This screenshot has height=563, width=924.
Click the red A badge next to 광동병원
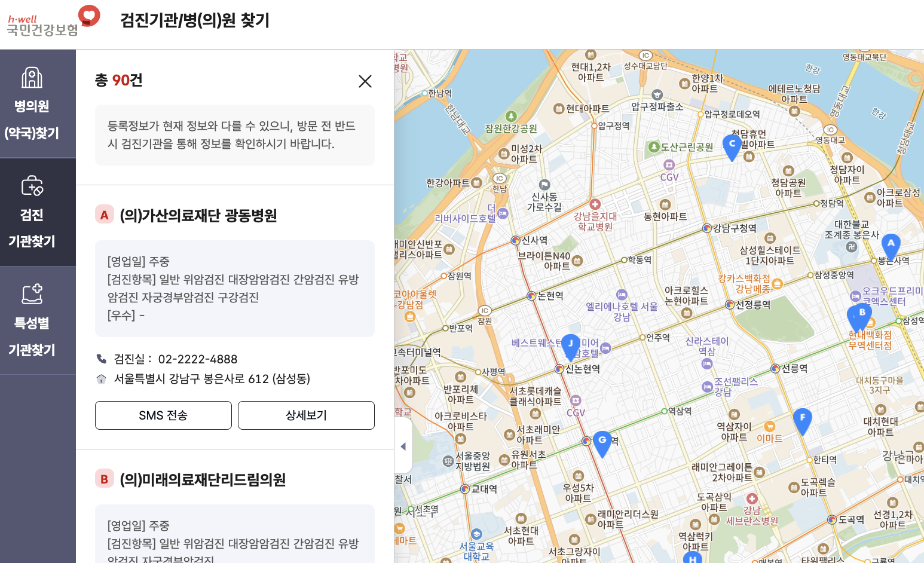[x=105, y=215]
